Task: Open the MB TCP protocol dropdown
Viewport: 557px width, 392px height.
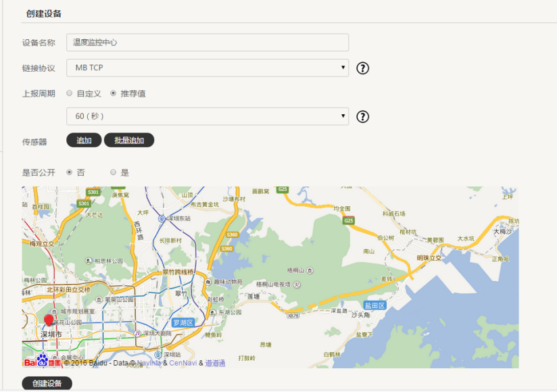Action: click(x=208, y=68)
